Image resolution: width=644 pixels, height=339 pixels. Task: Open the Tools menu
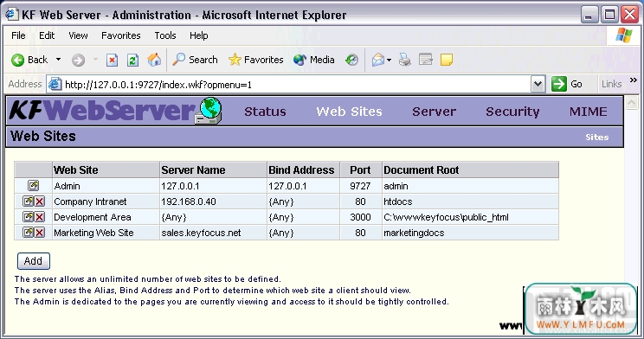(x=165, y=35)
